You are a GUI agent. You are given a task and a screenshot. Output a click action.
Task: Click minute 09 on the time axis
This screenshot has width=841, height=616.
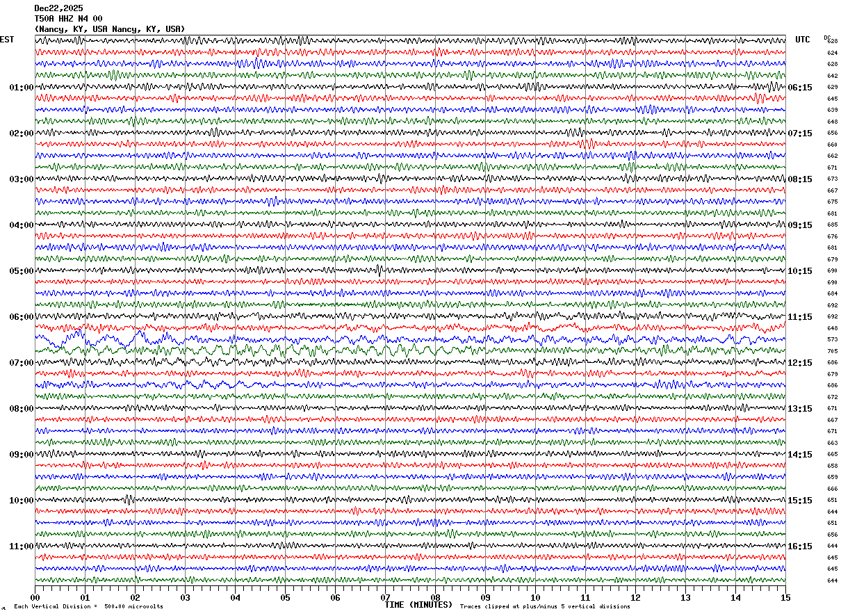click(485, 597)
